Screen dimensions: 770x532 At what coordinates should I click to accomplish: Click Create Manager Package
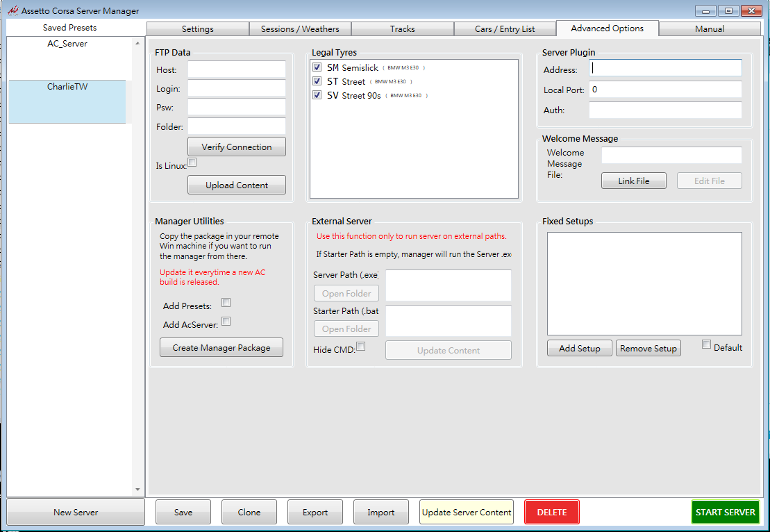click(221, 347)
